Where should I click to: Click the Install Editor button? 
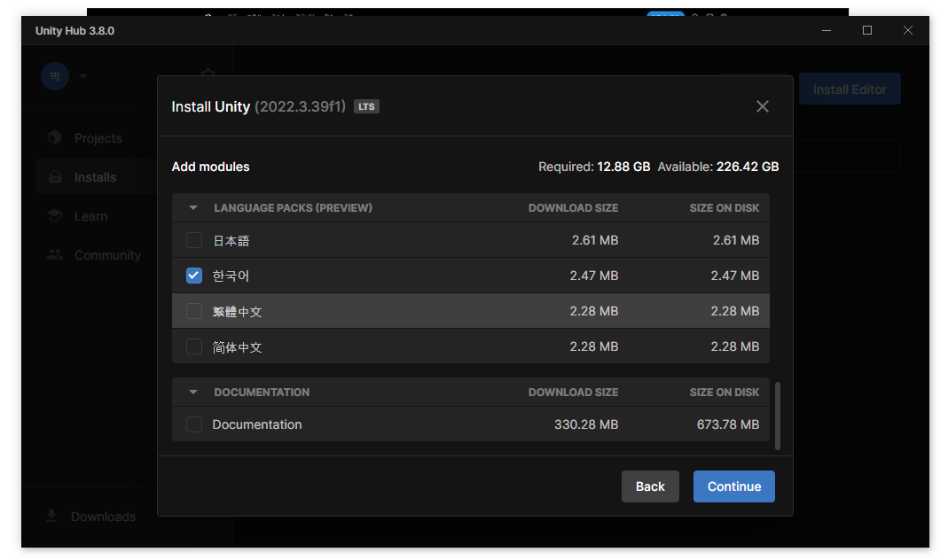click(x=850, y=89)
